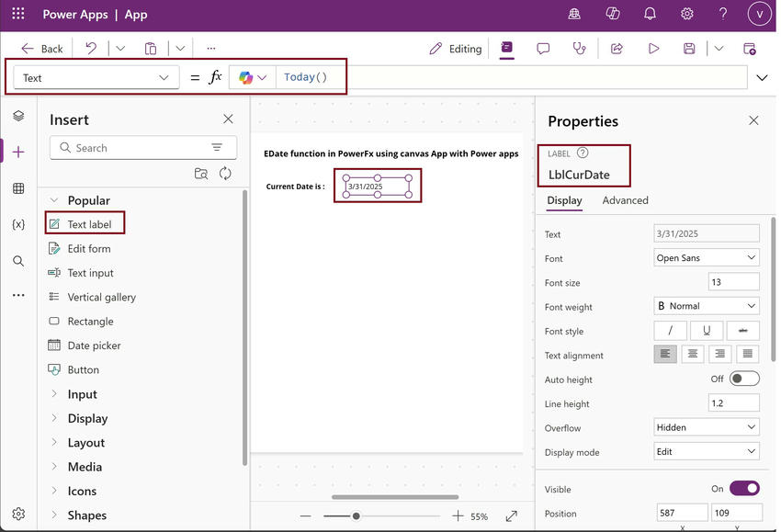Viewport: 781px width, 532px height.
Task: Insert a Vertical gallery control
Action: [92, 298]
